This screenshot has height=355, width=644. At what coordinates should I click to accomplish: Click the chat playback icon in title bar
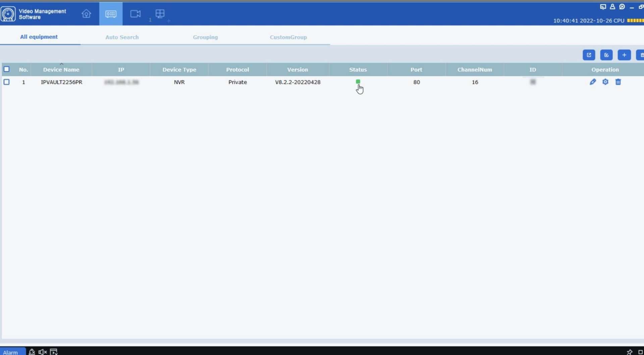coord(622,6)
